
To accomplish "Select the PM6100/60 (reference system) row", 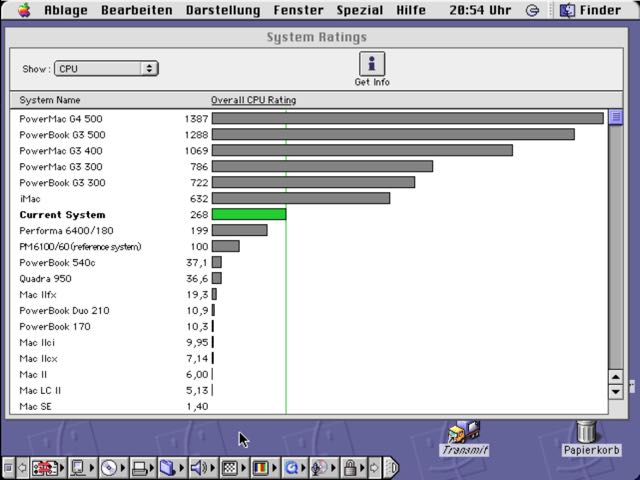I will (309, 247).
